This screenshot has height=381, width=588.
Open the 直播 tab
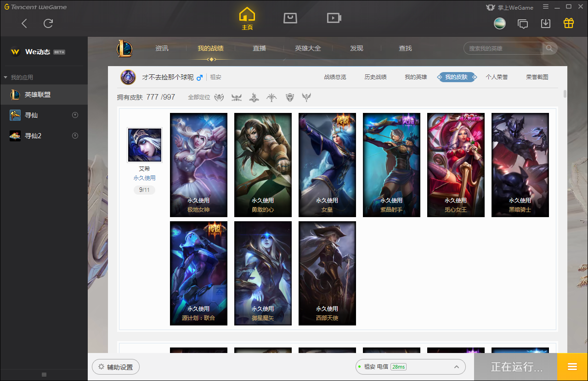click(x=260, y=48)
